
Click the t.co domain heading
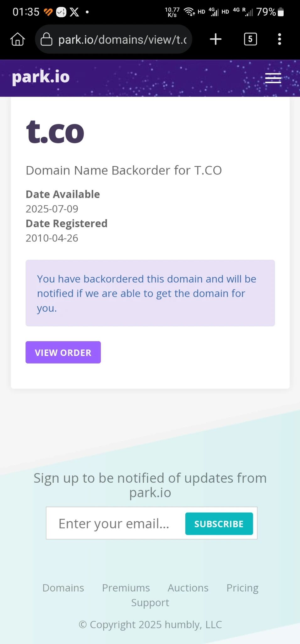[x=55, y=132]
